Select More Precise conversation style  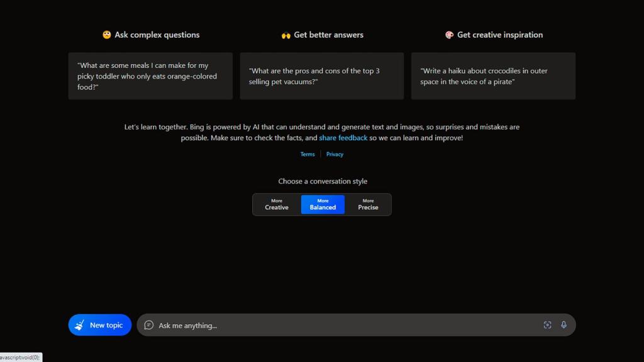(368, 204)
